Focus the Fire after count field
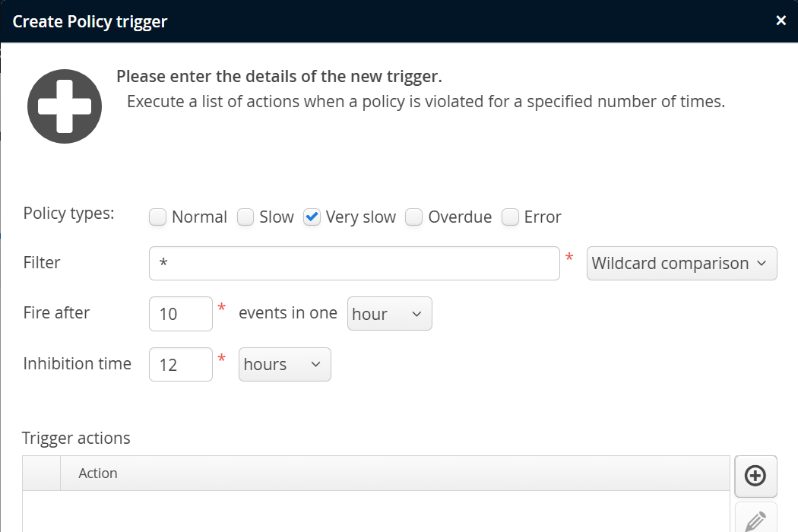The height and width of the screenshot is (532, 798). tap(181, 314)
